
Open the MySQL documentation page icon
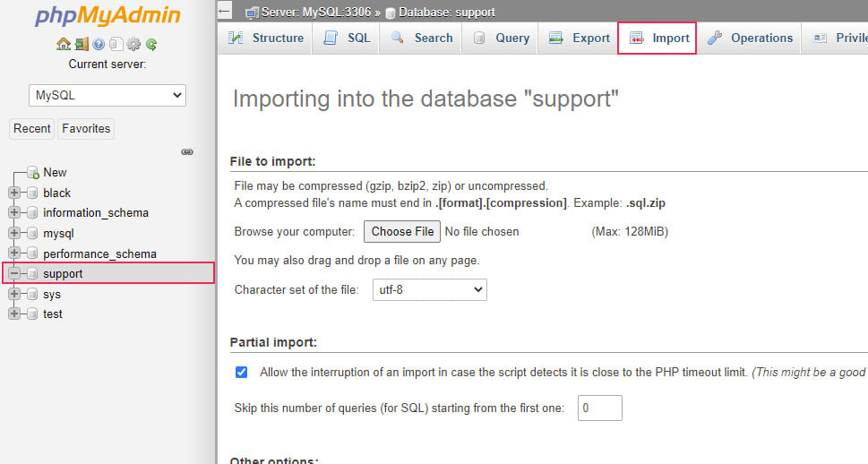116,44
